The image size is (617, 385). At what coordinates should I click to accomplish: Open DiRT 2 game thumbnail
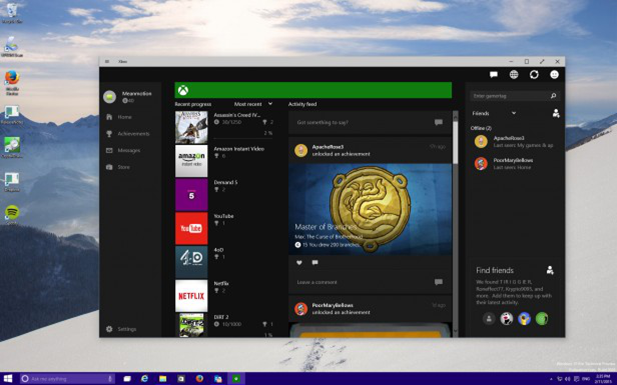pyautogui.click(x=191, y=325)
